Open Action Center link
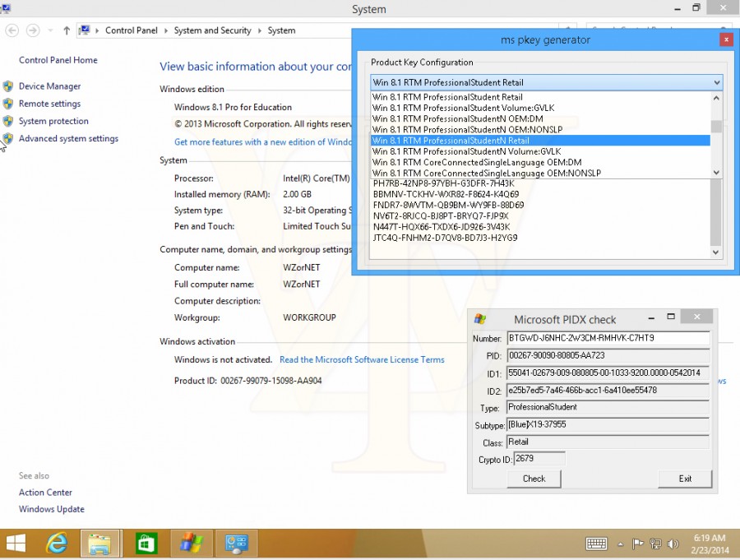The image size is (740, 560). coord(45,493)
